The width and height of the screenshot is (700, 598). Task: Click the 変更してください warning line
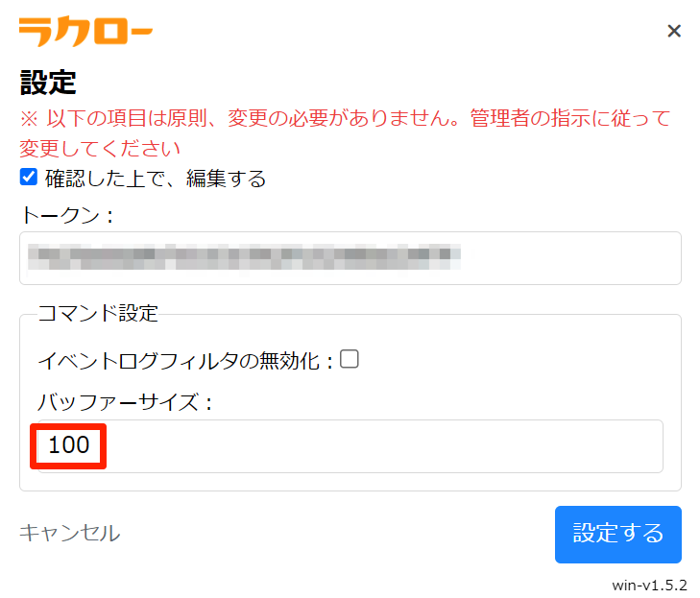(100, 149)
